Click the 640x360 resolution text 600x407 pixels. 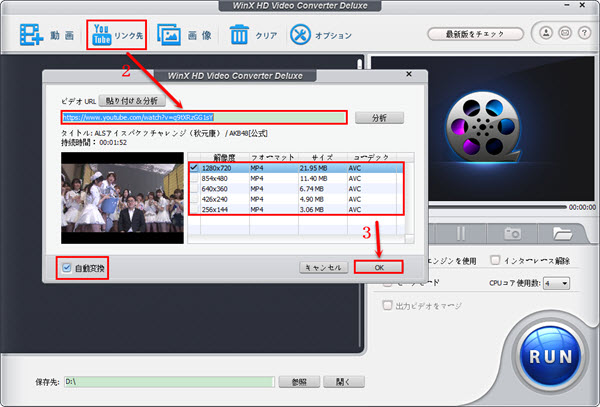coord(215,189)
